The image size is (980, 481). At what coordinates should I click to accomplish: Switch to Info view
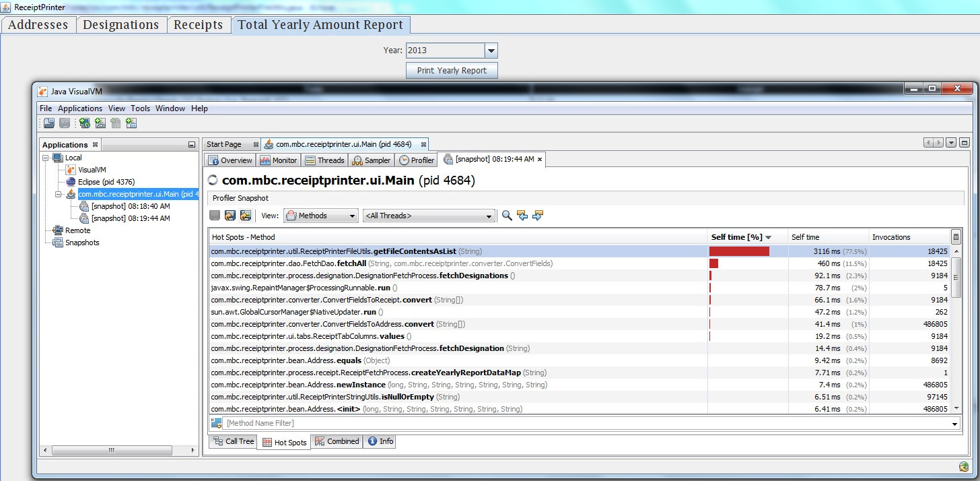point(380,441)
